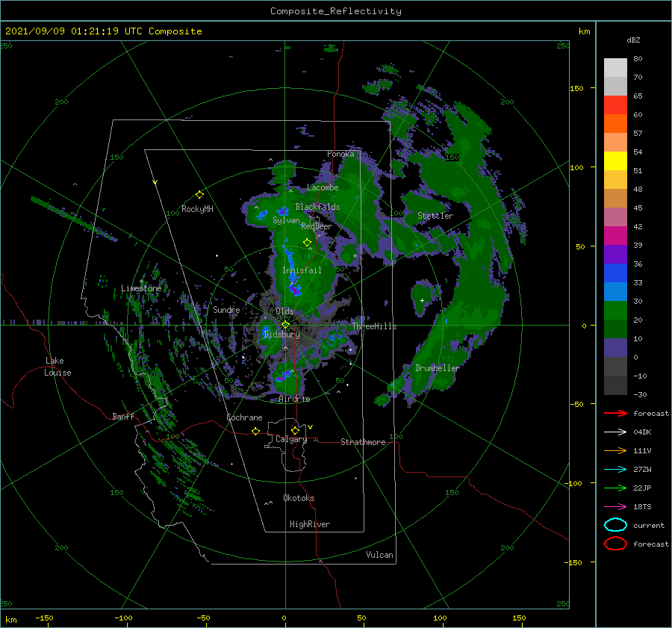The image size is (672, 628).
Task: Click the yellow diamond marker near RockyMH
Action: (199, 195)
